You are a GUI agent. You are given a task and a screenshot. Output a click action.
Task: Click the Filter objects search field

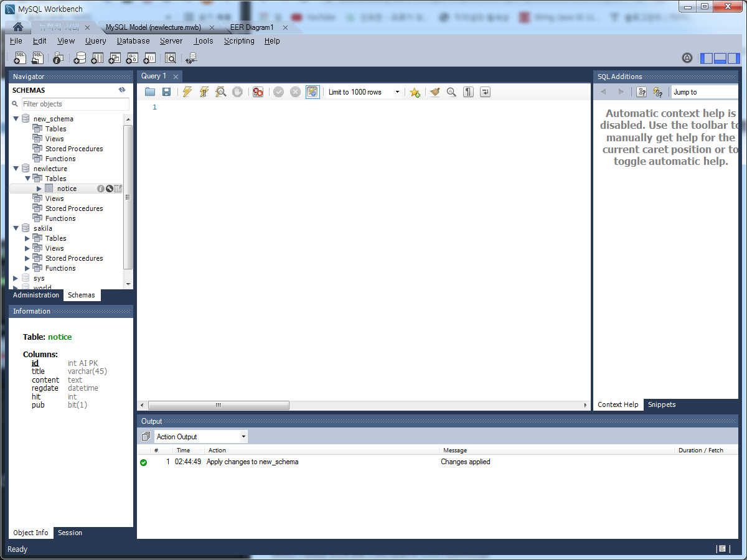(x=75, y=104)
